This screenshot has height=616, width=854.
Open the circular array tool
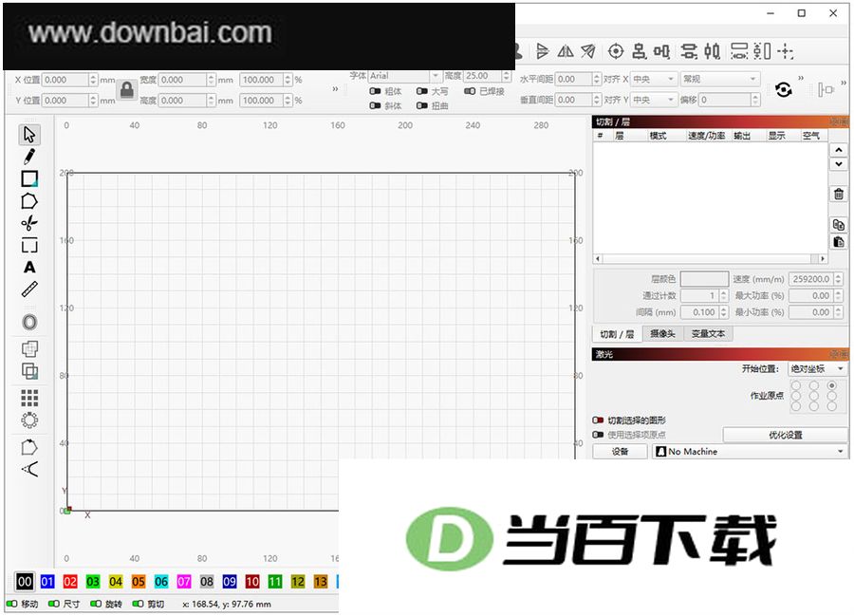tap(29, 420)
